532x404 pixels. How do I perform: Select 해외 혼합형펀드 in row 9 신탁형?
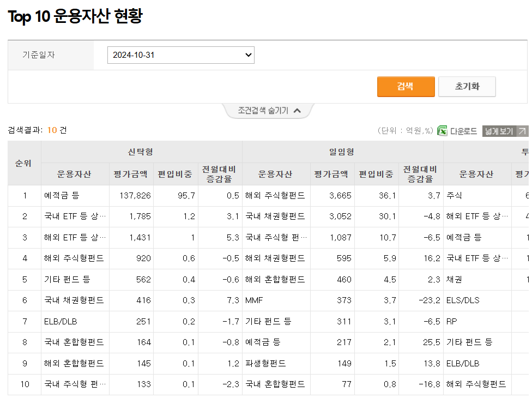pyautogui.click(x=74, y=363)
